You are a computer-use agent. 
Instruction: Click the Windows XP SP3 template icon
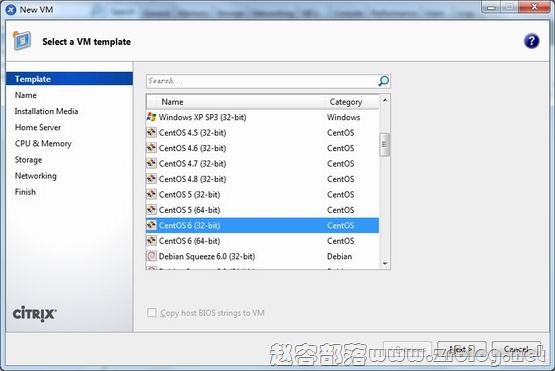[x=151, y=117]
